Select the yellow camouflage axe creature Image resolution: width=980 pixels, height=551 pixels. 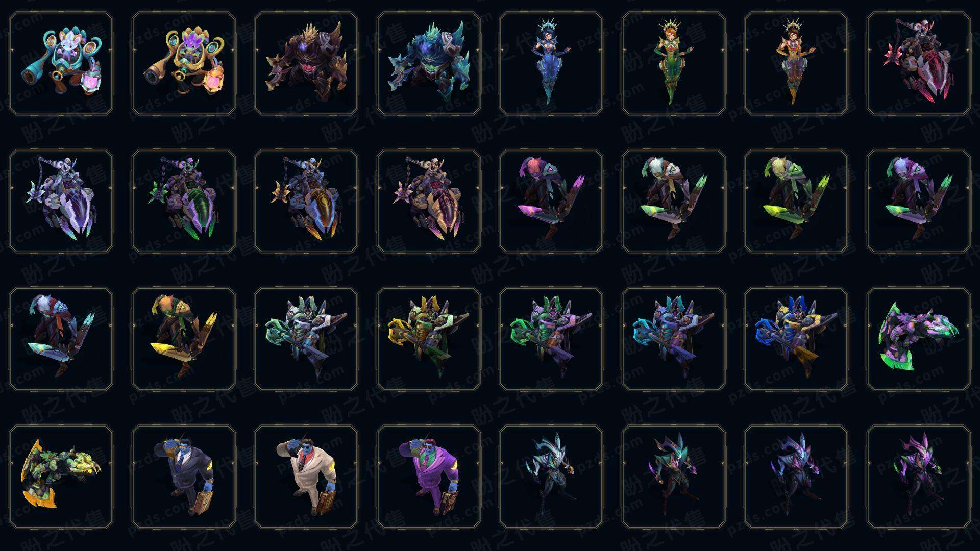(x=61, y=477)
